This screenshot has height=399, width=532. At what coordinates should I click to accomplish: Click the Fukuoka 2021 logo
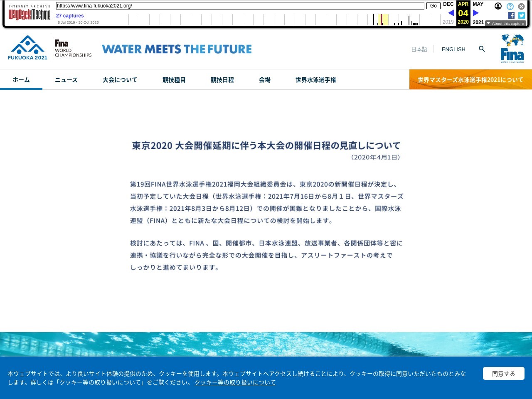click(x=28, y=48)
